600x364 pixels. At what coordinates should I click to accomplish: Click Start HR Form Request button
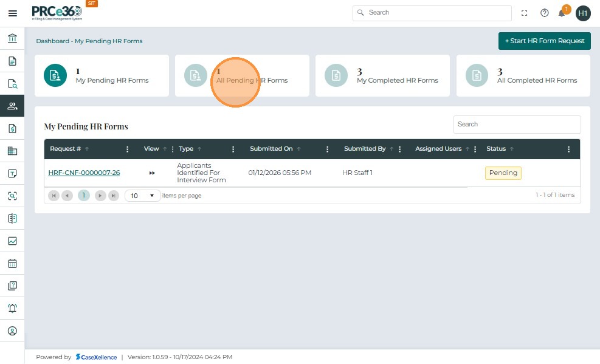point(545,41)
